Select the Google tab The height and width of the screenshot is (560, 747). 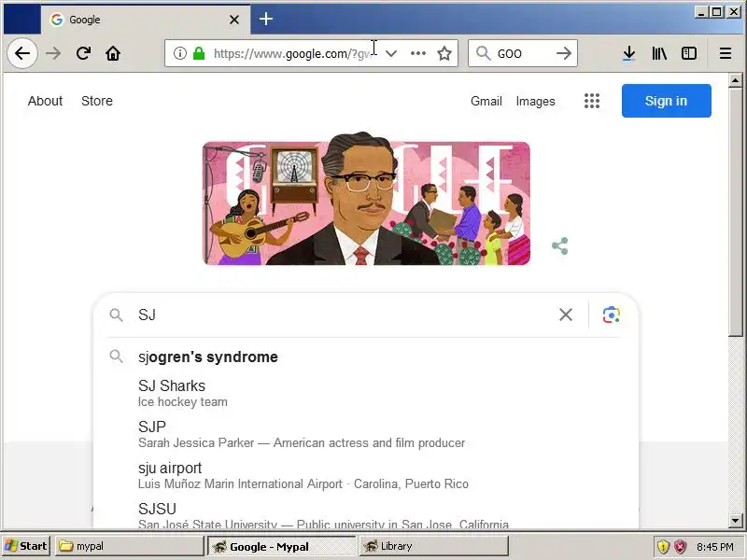pos(146,20)
